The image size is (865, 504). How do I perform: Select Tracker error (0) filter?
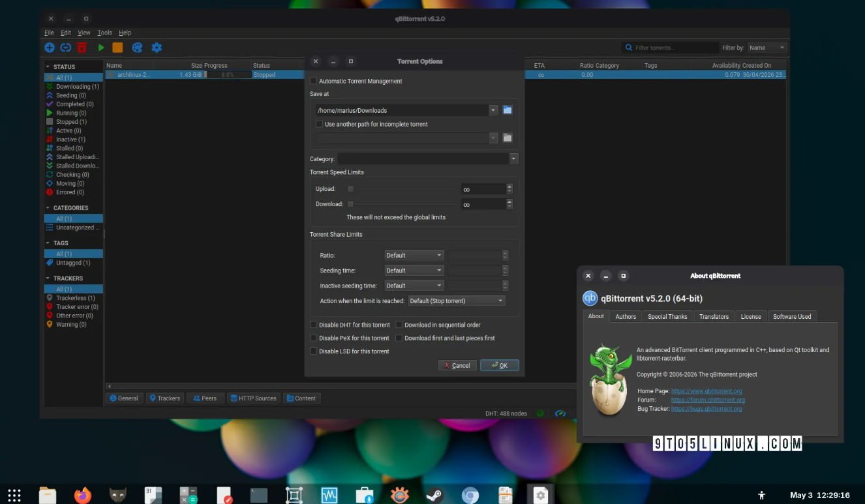coord(73,307)
